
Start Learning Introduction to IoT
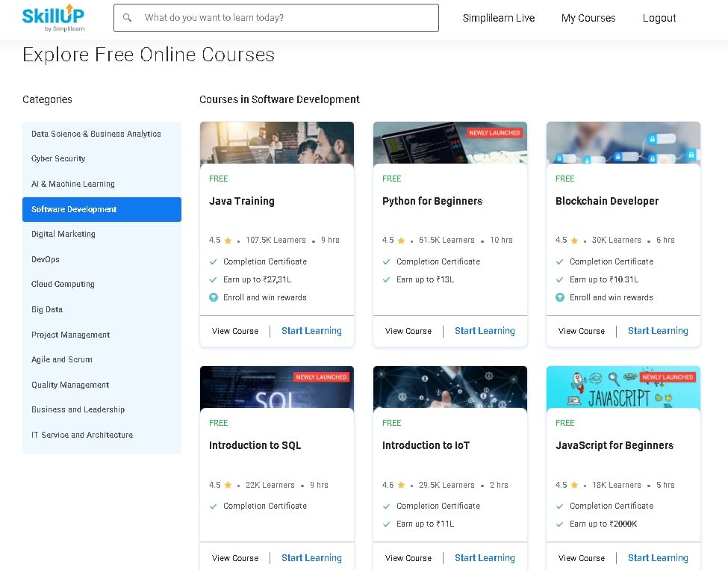click(x=485, y=558)
